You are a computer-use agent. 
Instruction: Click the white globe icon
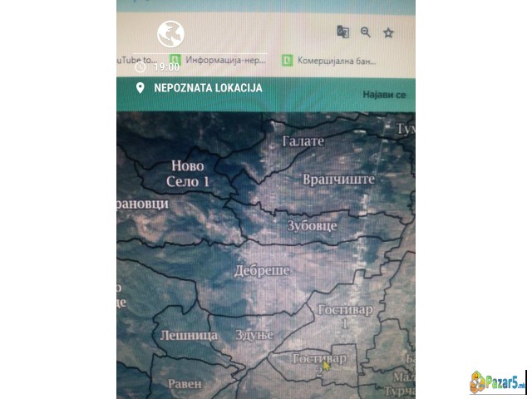click(x=170, y=34)
